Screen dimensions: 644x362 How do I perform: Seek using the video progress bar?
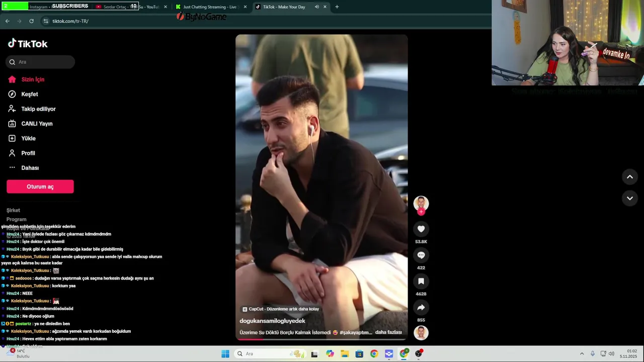[x=321, y=339]
